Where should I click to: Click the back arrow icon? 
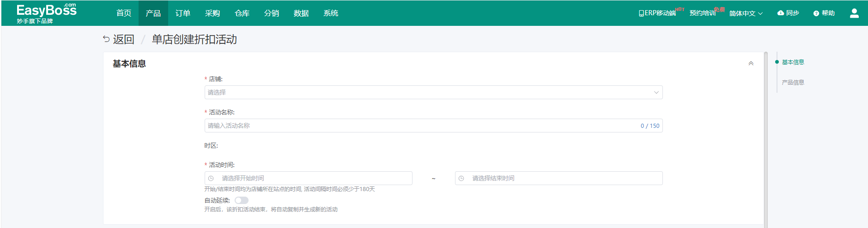tap(106, 39)
